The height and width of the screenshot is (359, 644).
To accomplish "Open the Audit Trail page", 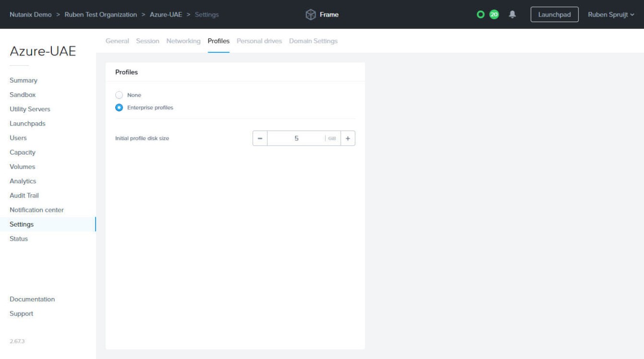I will coord(24,195).
